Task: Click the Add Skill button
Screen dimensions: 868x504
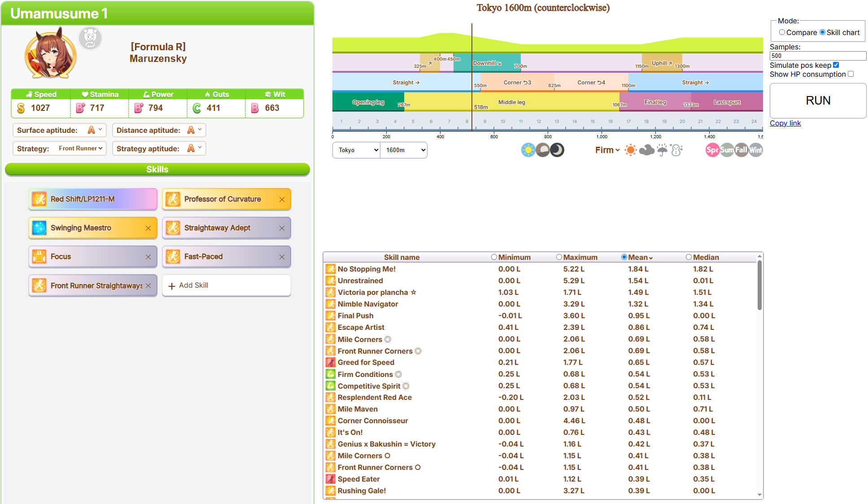Action: (227, 285)
